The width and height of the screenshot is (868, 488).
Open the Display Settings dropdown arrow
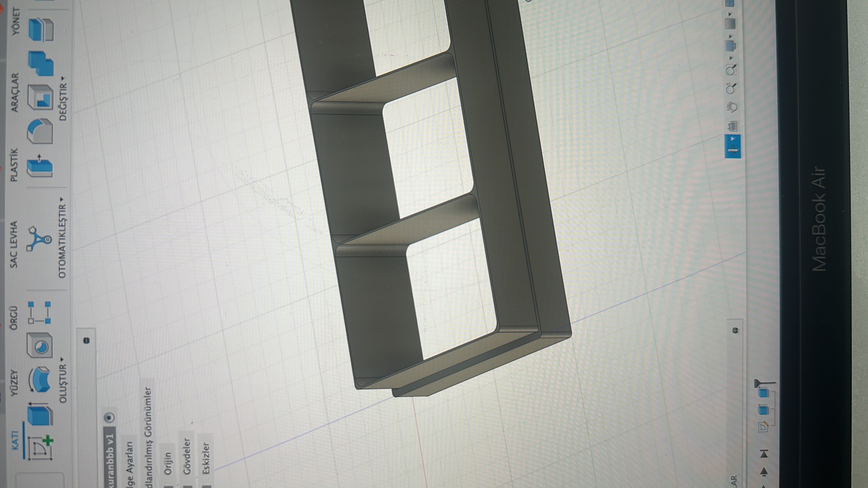pyautogui.click(x=730, y=36)
